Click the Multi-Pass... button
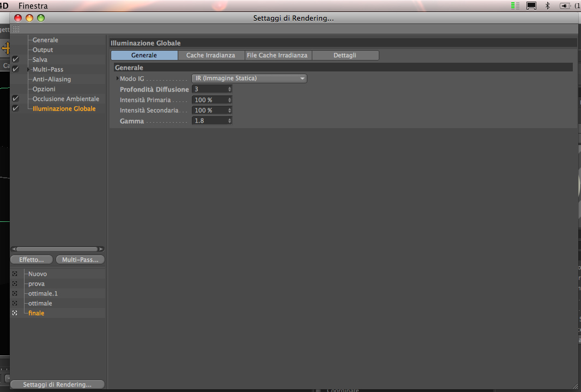This screenshot has height=392, width=581. (81, 260)
